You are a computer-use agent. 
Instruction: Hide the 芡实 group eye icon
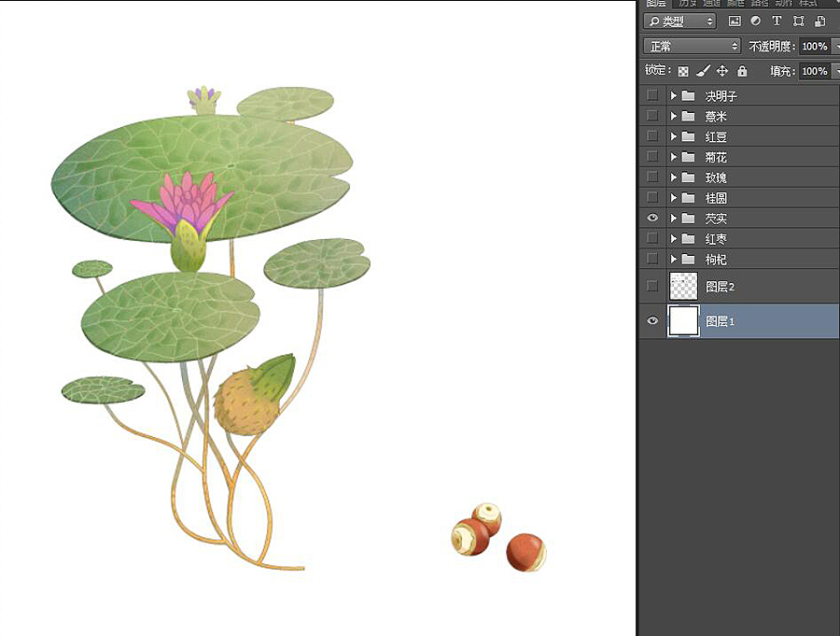click(x=652, y=218)
